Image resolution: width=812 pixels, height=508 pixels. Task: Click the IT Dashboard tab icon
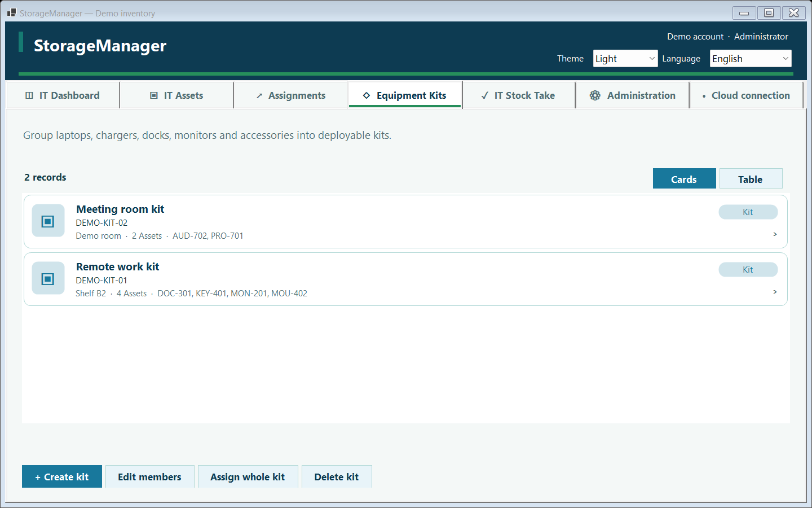tap(29, 95)
